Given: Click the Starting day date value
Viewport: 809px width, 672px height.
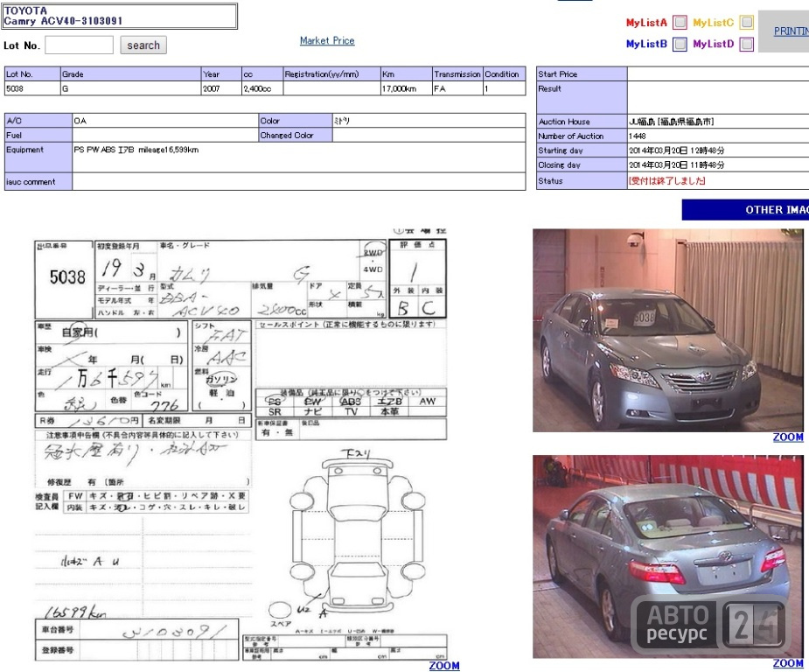Looking at the screenshot, I should (x=676, y=150).
